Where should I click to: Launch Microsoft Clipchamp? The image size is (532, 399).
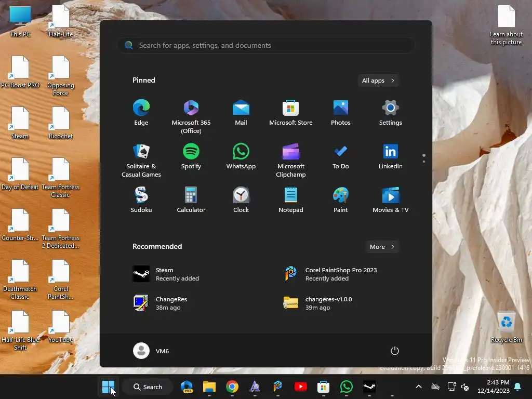[x=291, y=160]
